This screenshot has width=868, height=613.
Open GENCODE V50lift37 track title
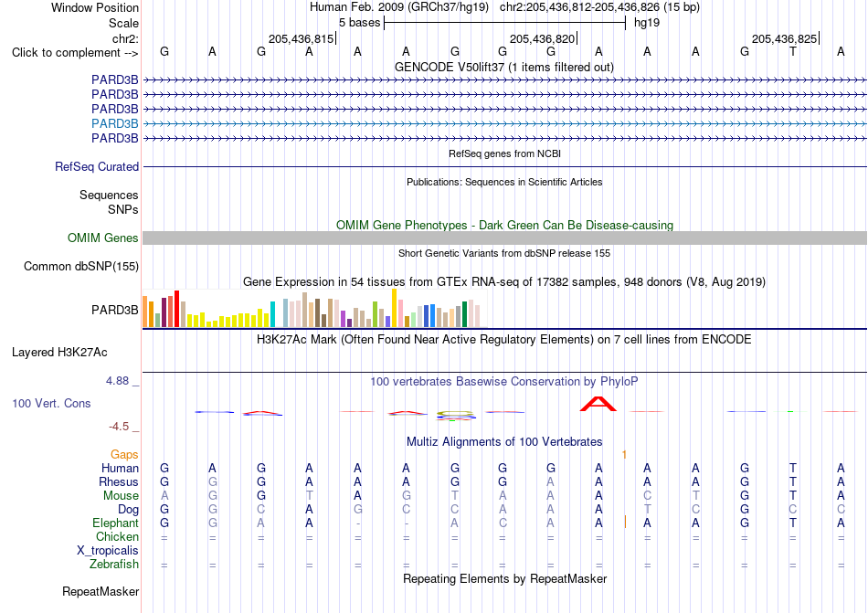tap(504, 68)
